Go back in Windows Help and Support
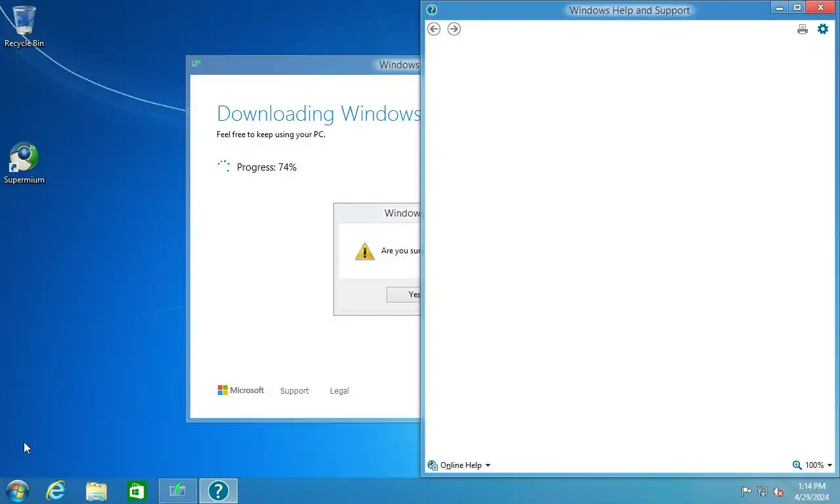 pyautogui.click(x=434, y=29)
